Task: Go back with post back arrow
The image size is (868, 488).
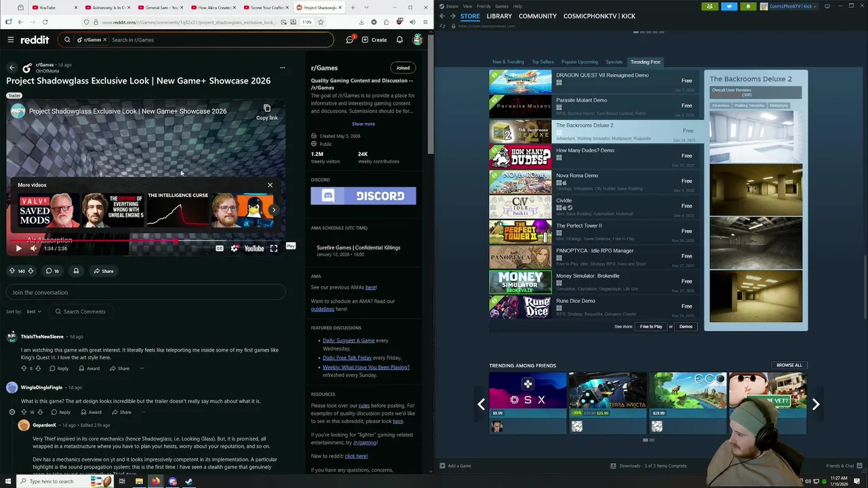Action: point(12,68)
